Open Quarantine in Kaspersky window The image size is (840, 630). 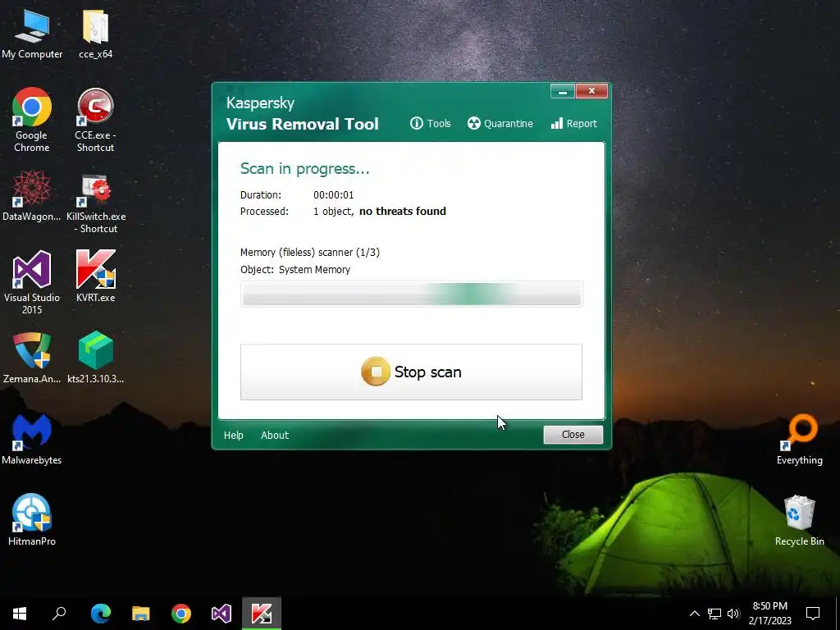point(500,123)
